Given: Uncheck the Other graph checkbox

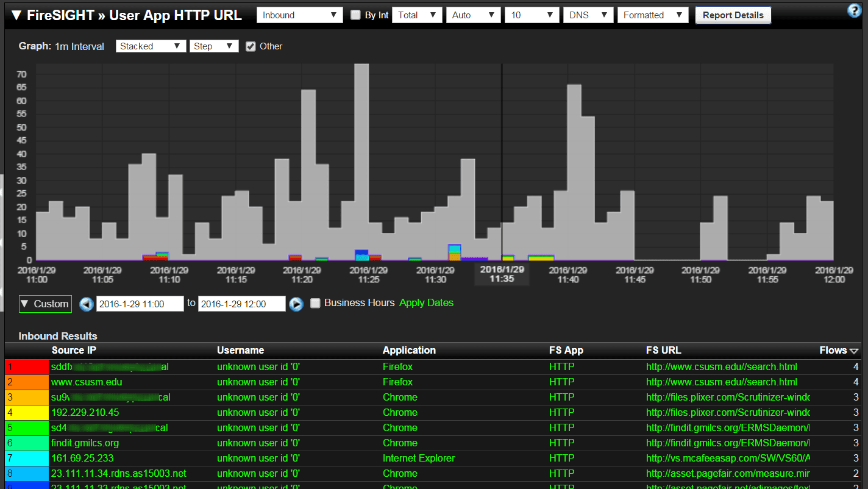Looking at the screenshot, I should (x=250, y=46).
